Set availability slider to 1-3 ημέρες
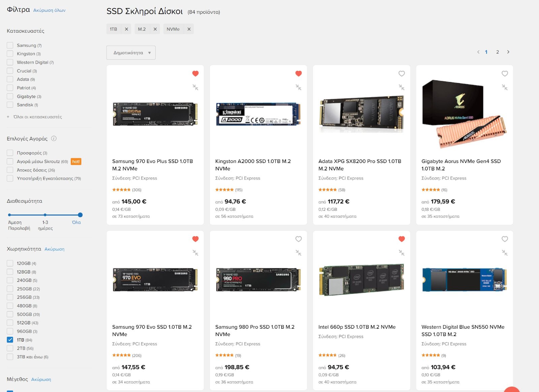 (45, 215)
